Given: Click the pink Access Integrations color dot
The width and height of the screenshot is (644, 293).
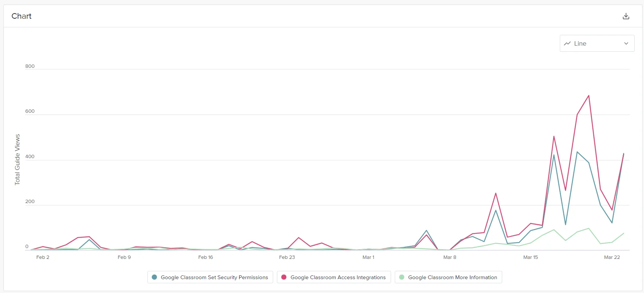Looking at the screenshot, I should tap(284, 277).
